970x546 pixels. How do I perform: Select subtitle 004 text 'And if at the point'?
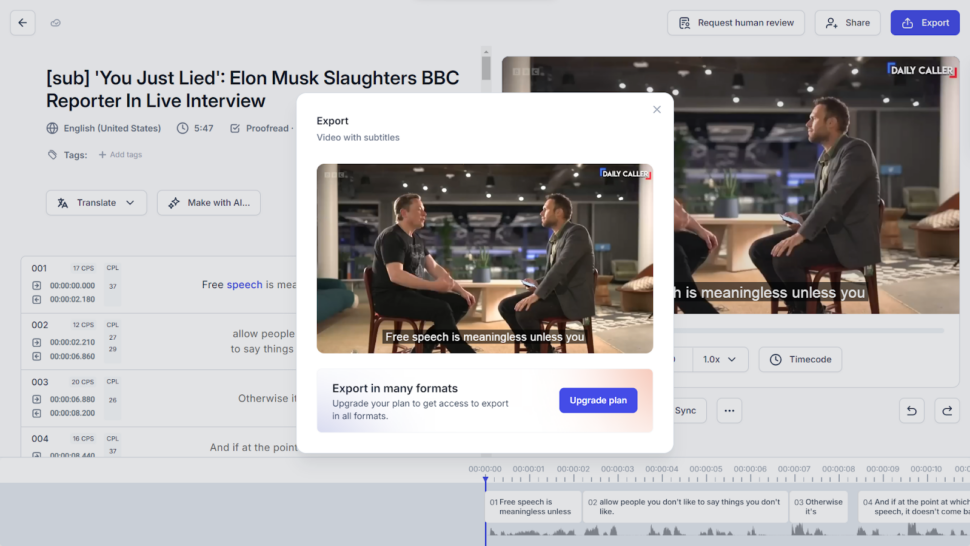coord(253,447)
